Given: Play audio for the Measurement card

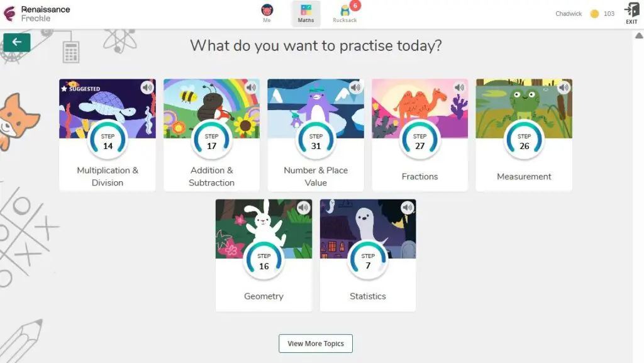Looking at the screenshot, I should [x=563, y=87].
